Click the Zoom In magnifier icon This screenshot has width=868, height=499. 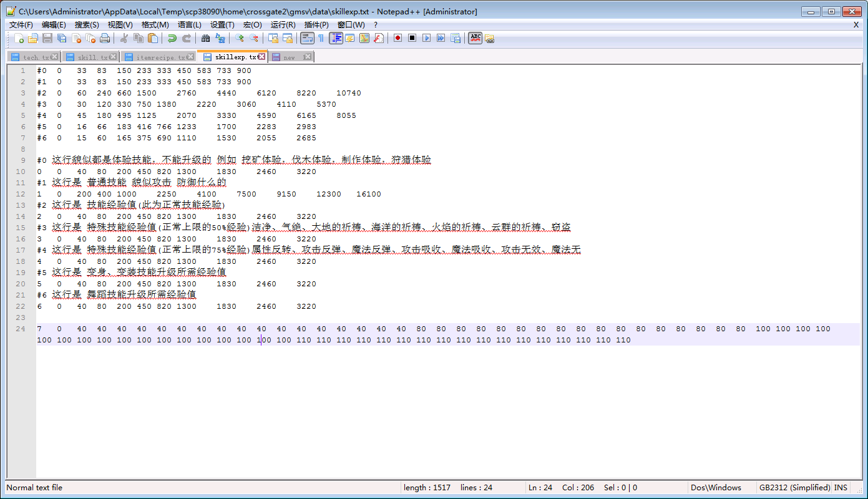(x=240, y=39)
